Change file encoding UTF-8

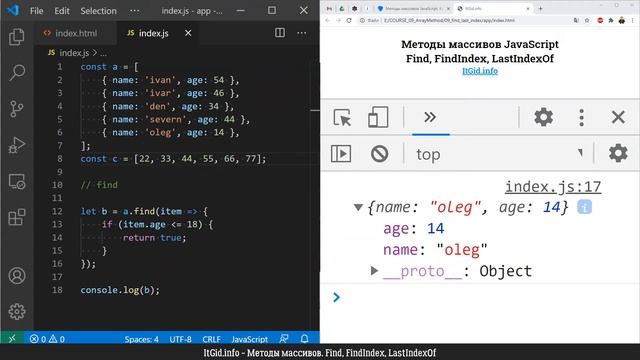[x=180, y=339]
